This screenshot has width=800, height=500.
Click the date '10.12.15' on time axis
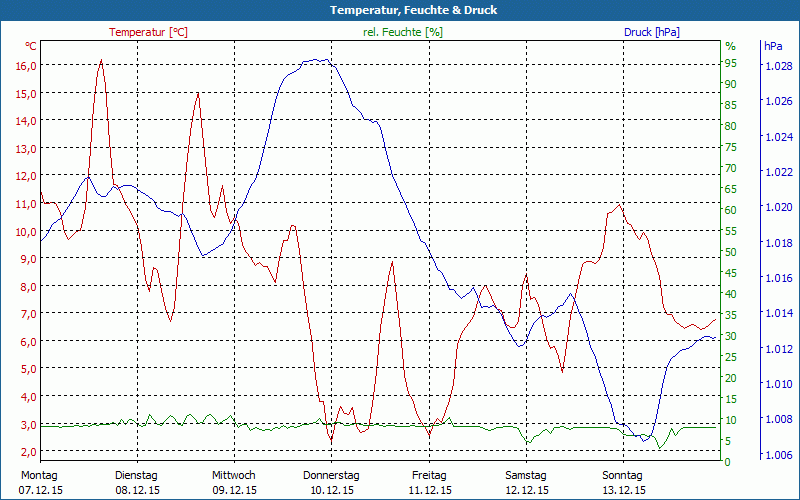click(x=330, y=490)
